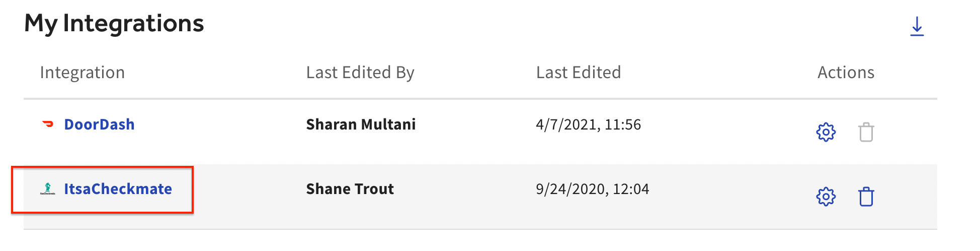Select the DoorDash table row
The height and width of the screenshot is (251, 980).
(480, 132)
